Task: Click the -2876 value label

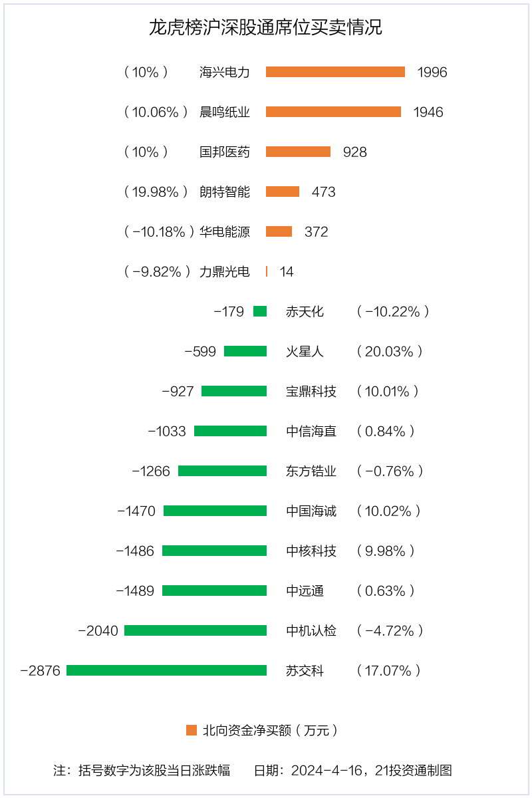Action: coord(41,670)
